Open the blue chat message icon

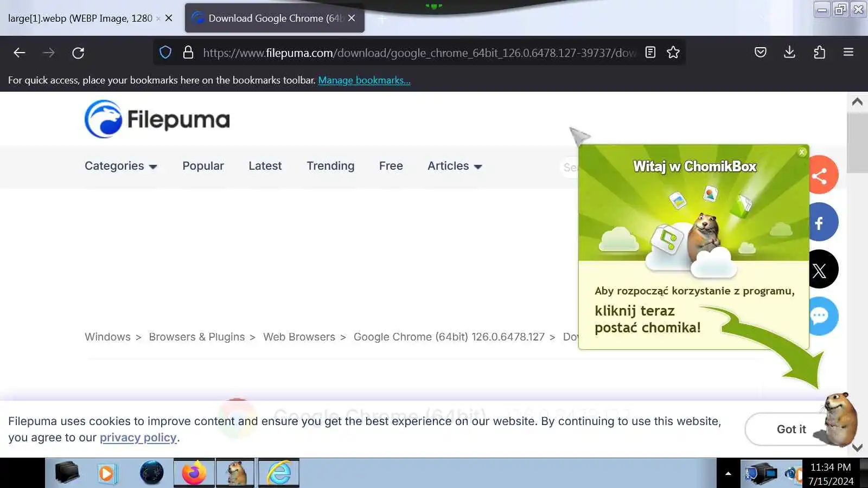click(823, 316)
